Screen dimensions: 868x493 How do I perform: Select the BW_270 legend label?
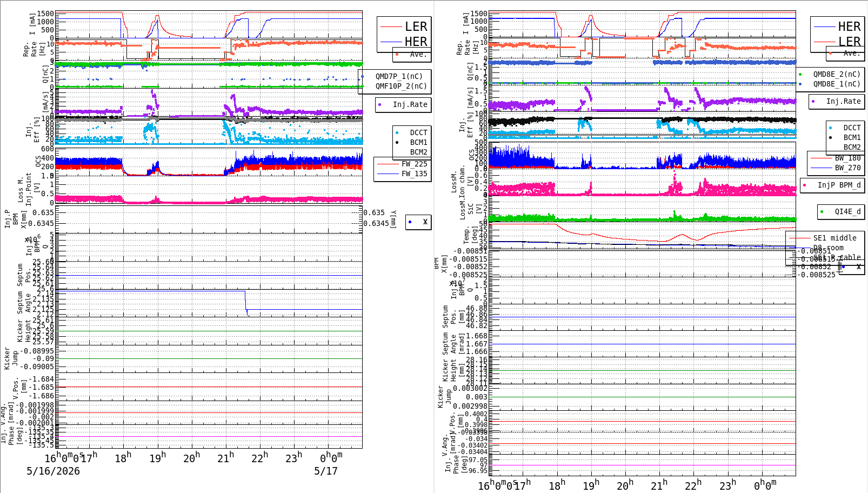847,168
